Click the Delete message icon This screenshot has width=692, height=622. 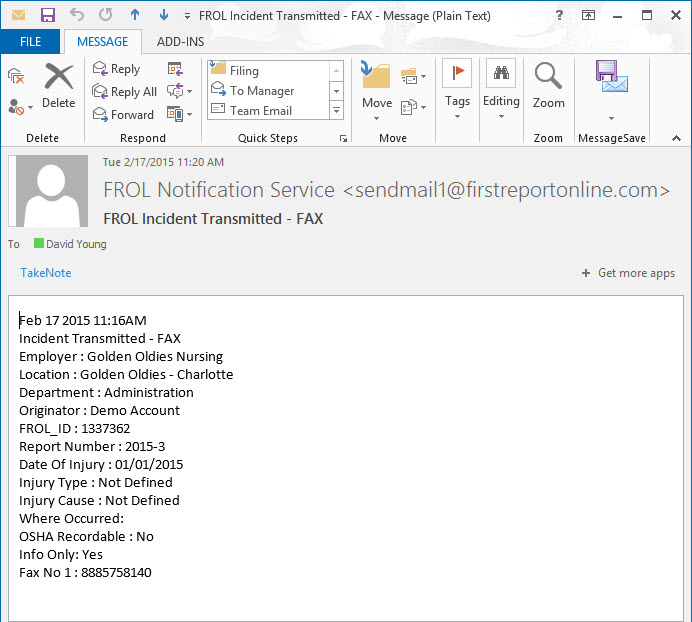pos(59,86)
